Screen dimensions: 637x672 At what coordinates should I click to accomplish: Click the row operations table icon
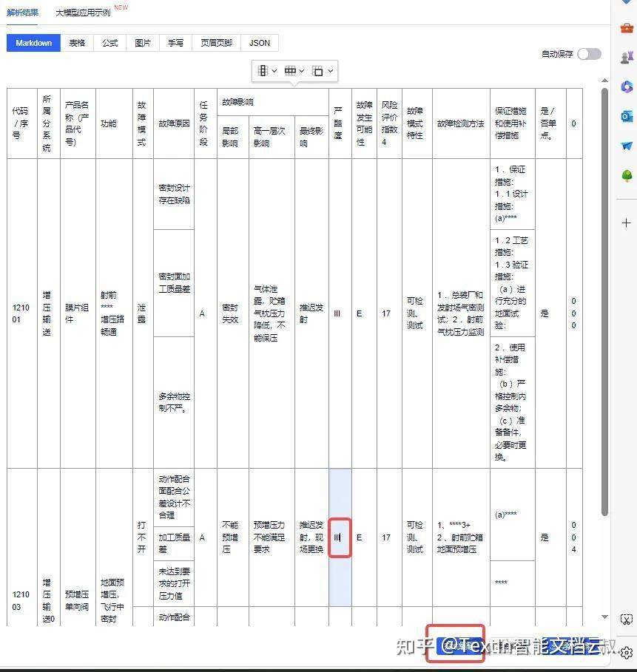(291, 71)
